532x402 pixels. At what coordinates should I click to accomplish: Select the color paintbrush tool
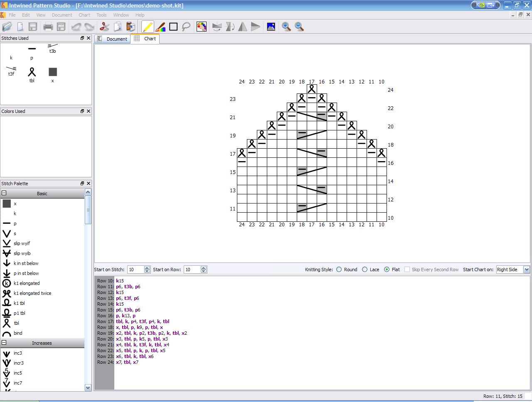(x=160, y=27)
